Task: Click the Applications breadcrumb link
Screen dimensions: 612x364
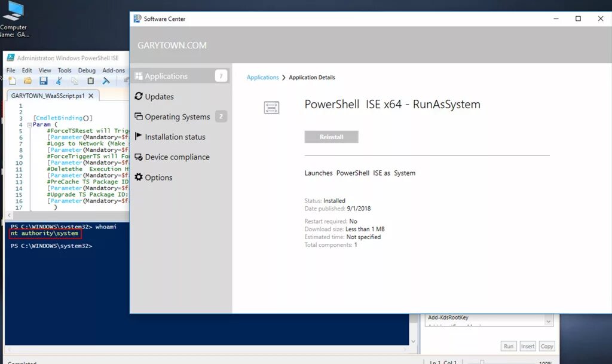Action: (x=263, y=77)
